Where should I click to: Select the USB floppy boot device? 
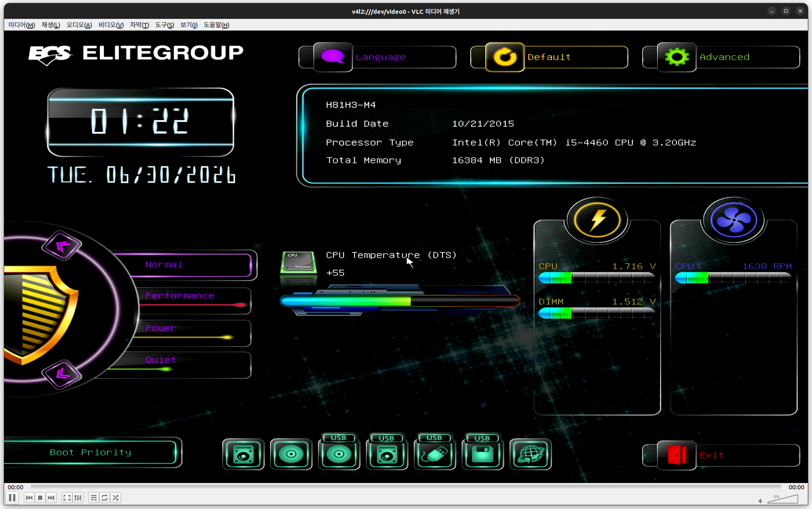tap(483, 452)
